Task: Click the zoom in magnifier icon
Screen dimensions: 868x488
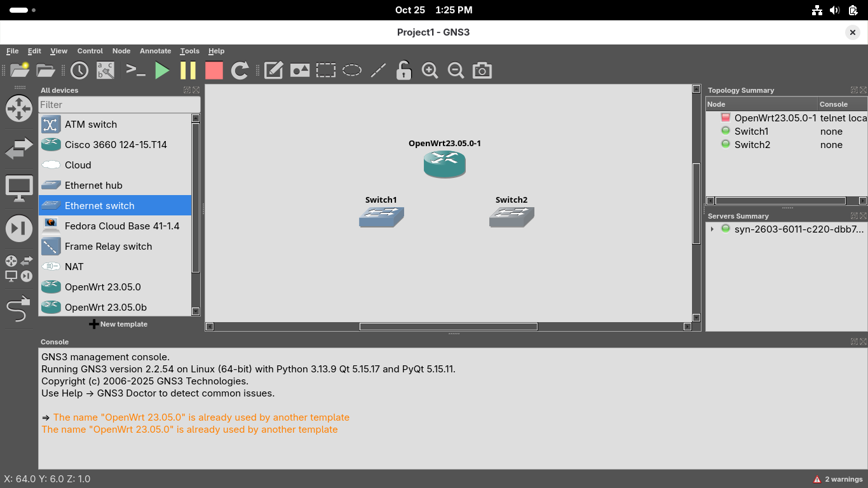Action: coord(430,71)
